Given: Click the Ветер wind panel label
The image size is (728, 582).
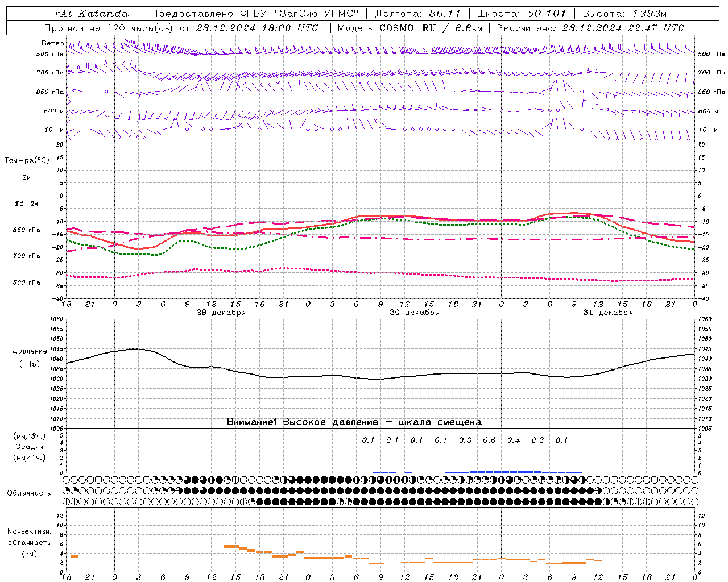Looking at the screenshot, I should pos(53,43).
